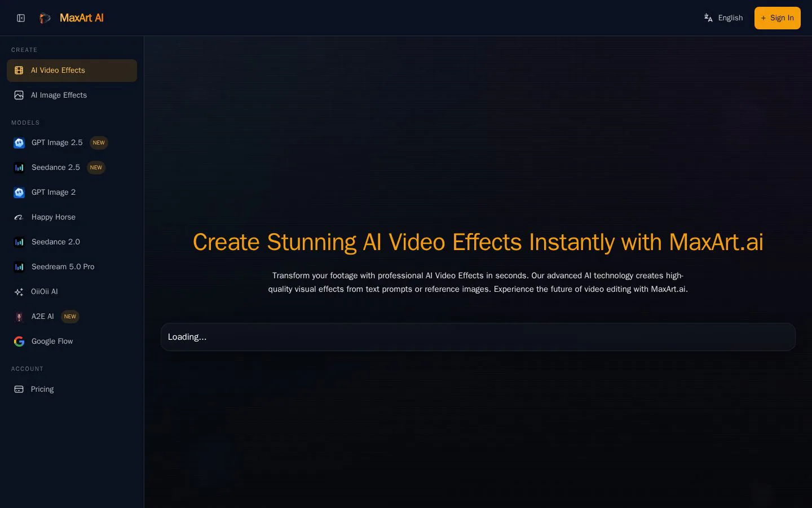812x508 pixels.
Task: Open the GPT Image 2.5 model
Action: [x=72, y=143]
